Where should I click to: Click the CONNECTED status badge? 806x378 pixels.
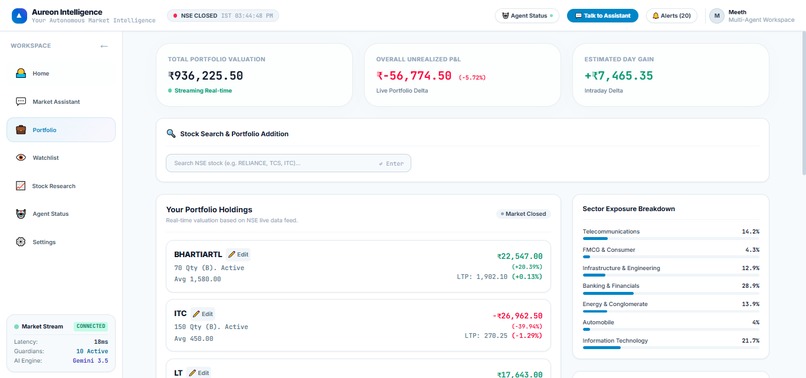click(91, 326)
